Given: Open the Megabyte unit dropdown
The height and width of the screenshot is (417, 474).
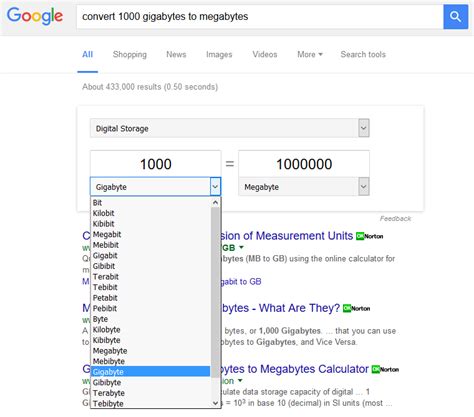Looking at the screenshot, I should (304, 187).
